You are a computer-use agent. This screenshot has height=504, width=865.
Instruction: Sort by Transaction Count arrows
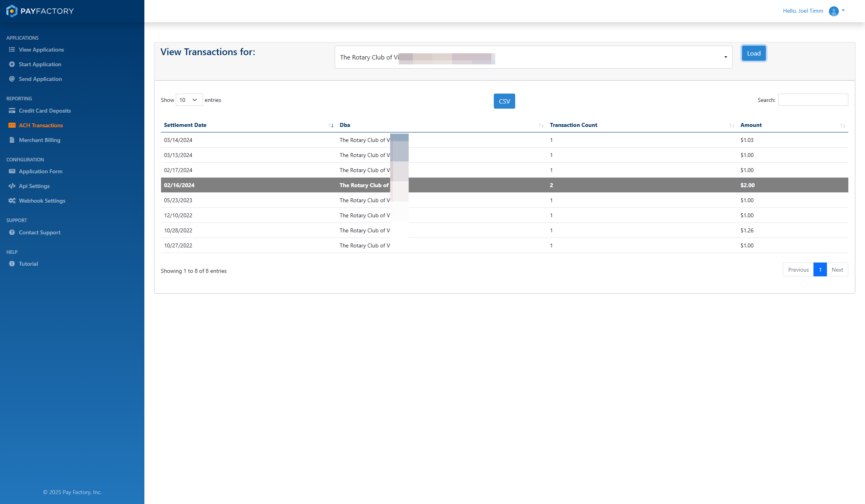[732, 125]
